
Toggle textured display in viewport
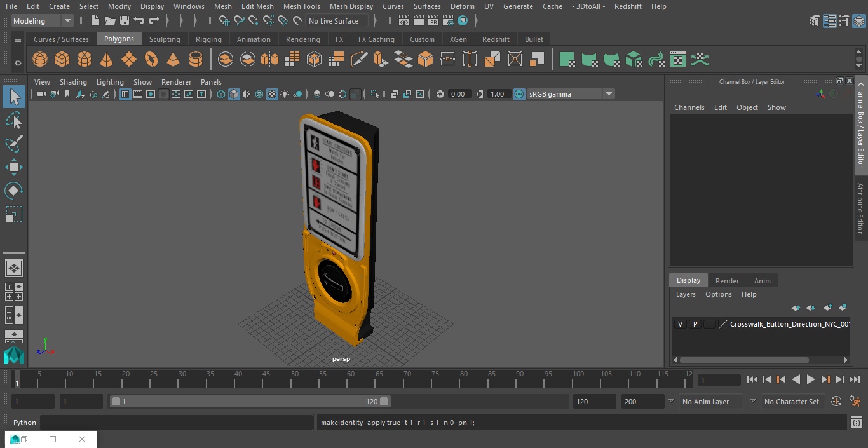tap(272, 94)
